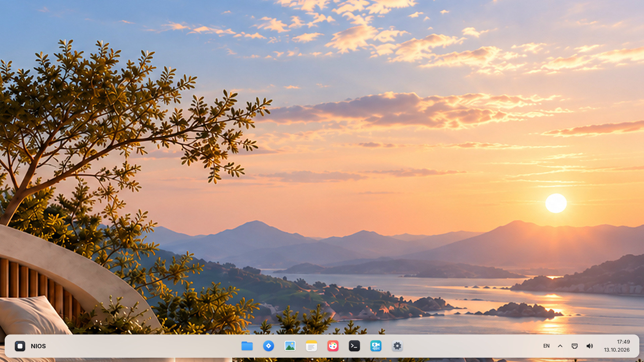The height and width of the screenshot is (362, 644).
Task: Open the Settings gear icon
Action: click(x=397, y=346)
